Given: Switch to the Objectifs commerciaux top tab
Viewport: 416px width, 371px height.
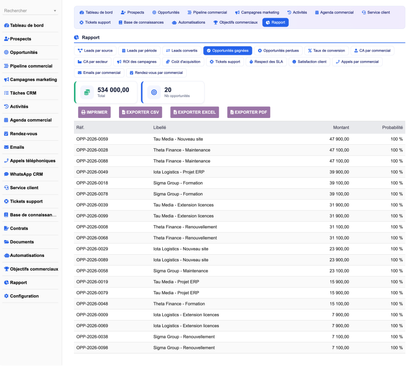Looking at the screenshot, I should [x=235, y=22].
